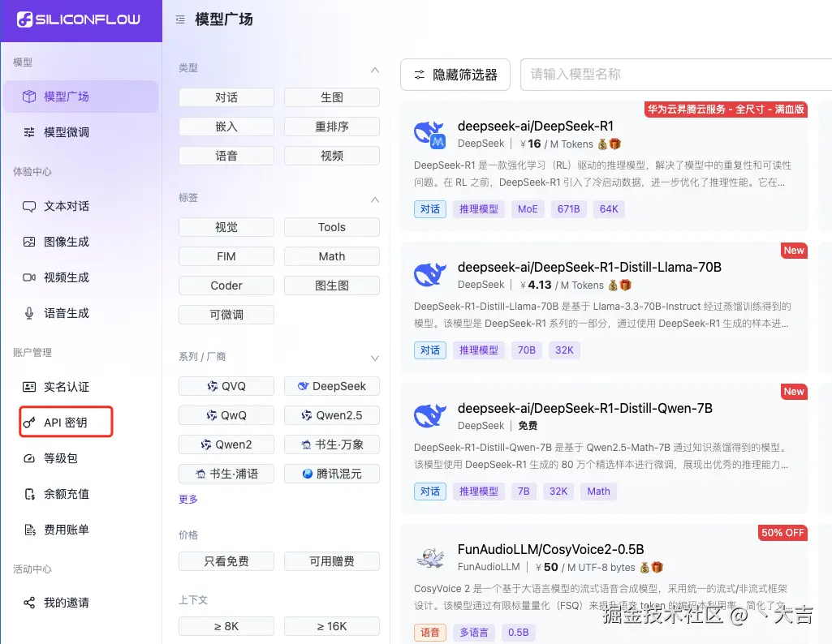This screenshot has height=644, width=832.
Task: Select the ≥ 16K context filter
Action: click(332, 626)
